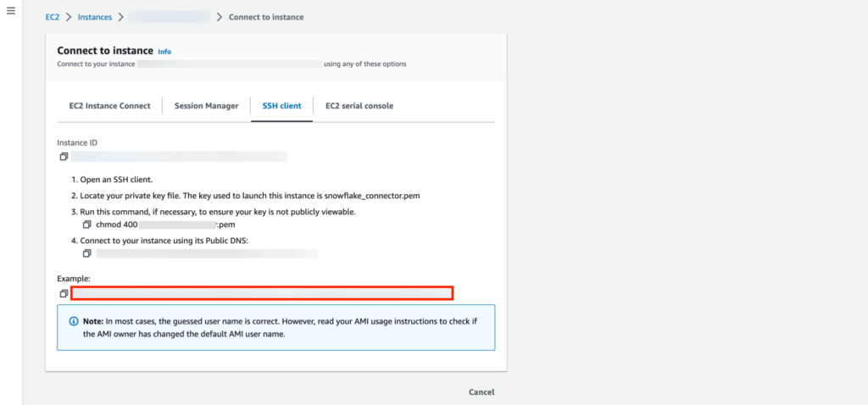Click the redacted instance ID breadcrumb link
Screen dimensions: 868x405
(x=170, y=17)
